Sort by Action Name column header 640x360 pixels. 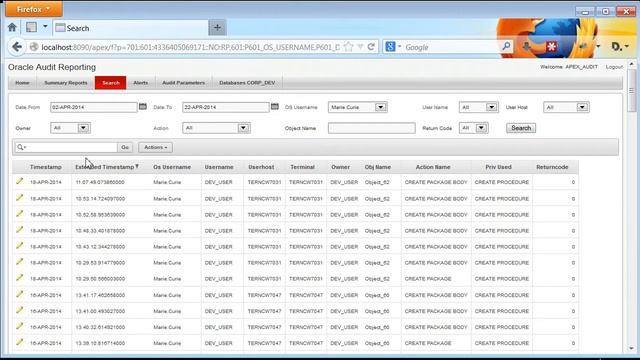(x=433, y=167)
